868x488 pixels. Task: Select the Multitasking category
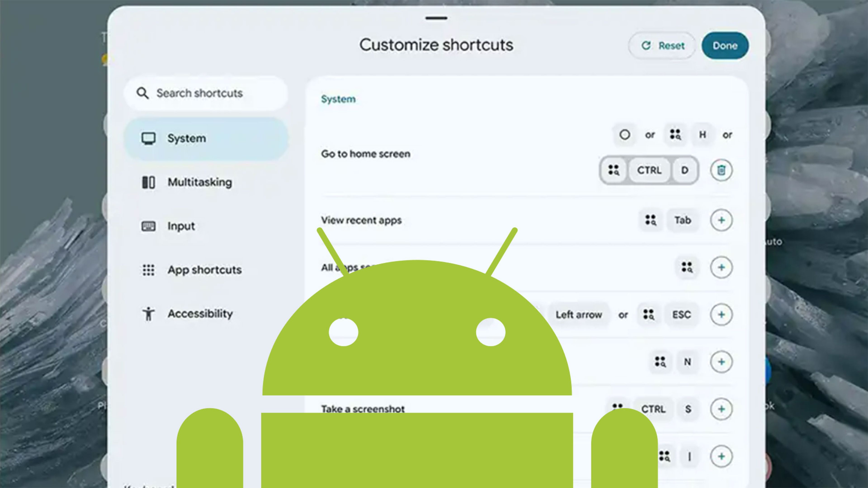coord(200,182)
